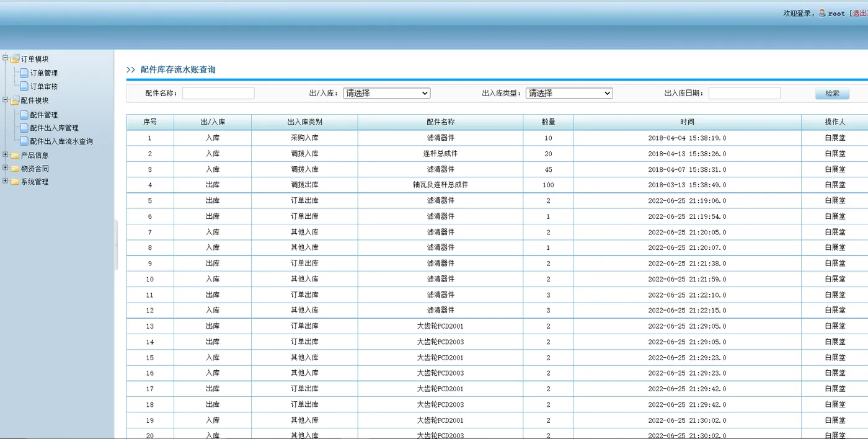Screen dimensions: 868x439
Task: Expand the 系统管理 tree node
Action: pos(6,181)
